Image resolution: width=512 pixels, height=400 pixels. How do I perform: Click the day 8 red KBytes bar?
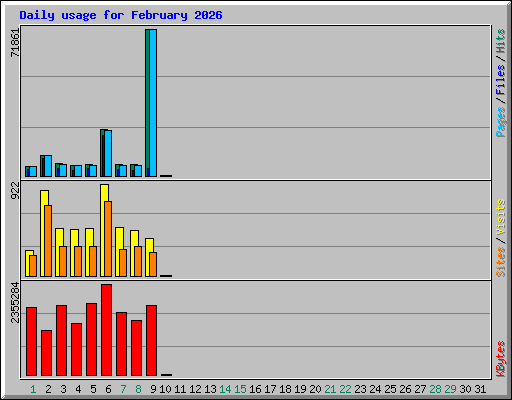pyautogui.click(x=136, y=348)
